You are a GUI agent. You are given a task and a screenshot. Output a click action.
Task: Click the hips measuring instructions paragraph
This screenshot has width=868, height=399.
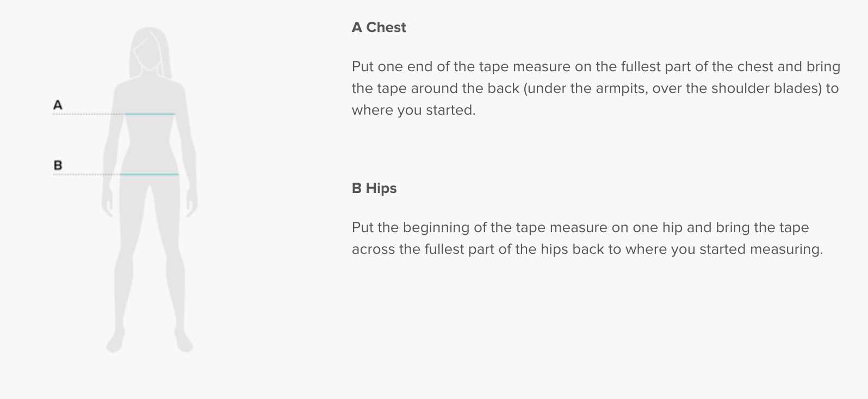[x=587, y=238]
